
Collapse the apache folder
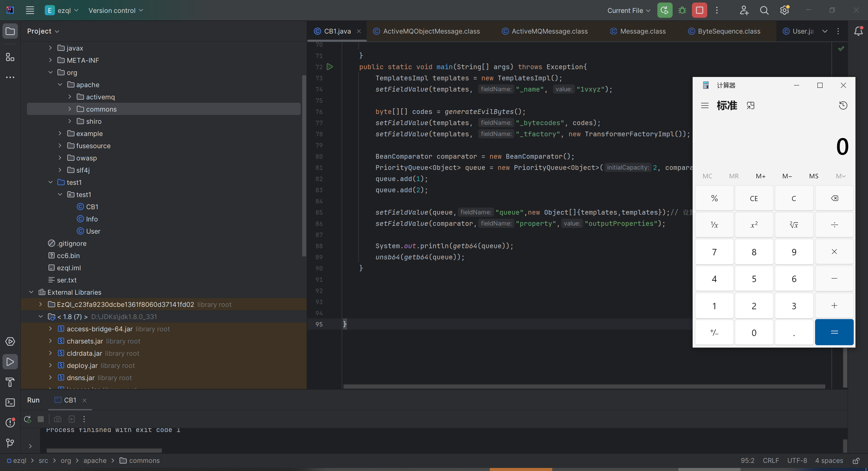(60, 84)
